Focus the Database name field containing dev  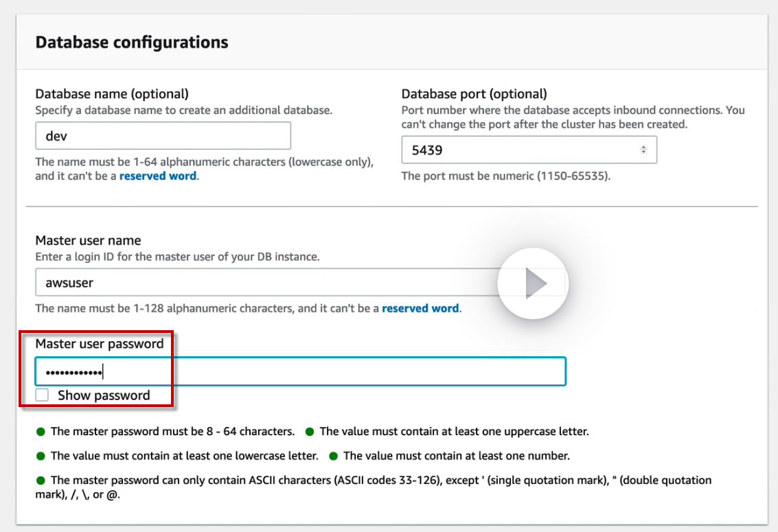point(163,136)
